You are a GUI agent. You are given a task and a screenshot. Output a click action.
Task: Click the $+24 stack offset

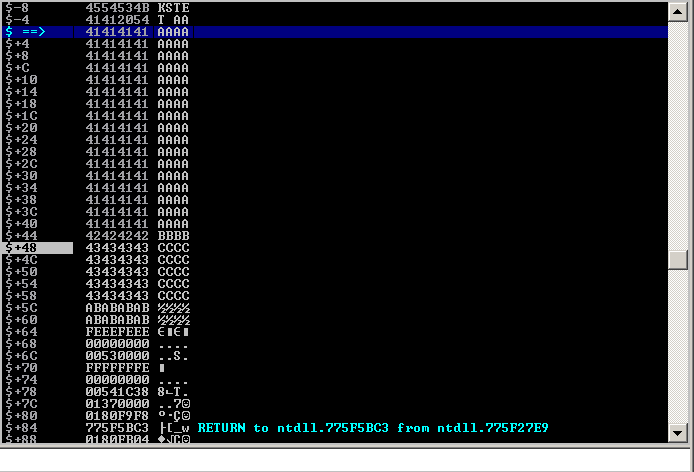pyautogui.click(x=22, y=139)
